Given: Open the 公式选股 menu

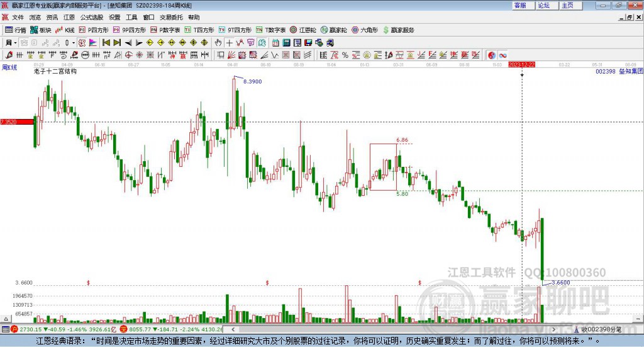Looking at the screenshot, I should click(92, 17).
